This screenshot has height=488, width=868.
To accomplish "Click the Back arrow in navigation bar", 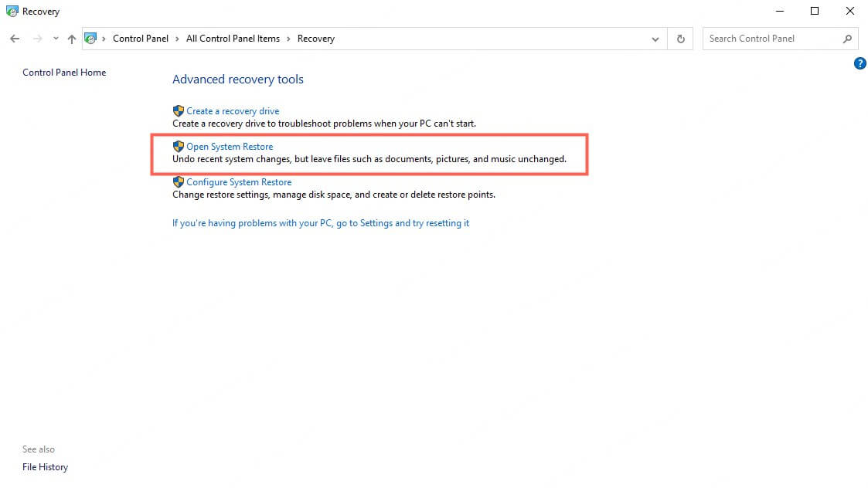I will [x=15, y=39].
